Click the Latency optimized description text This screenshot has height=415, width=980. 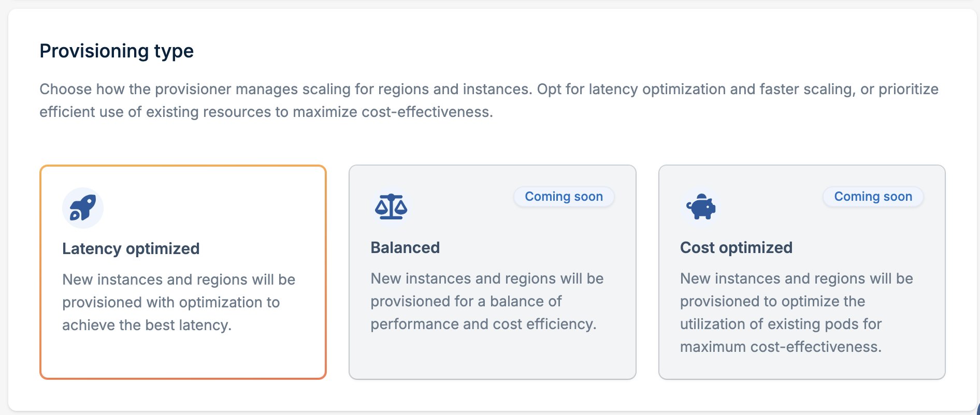coord(179,302)
